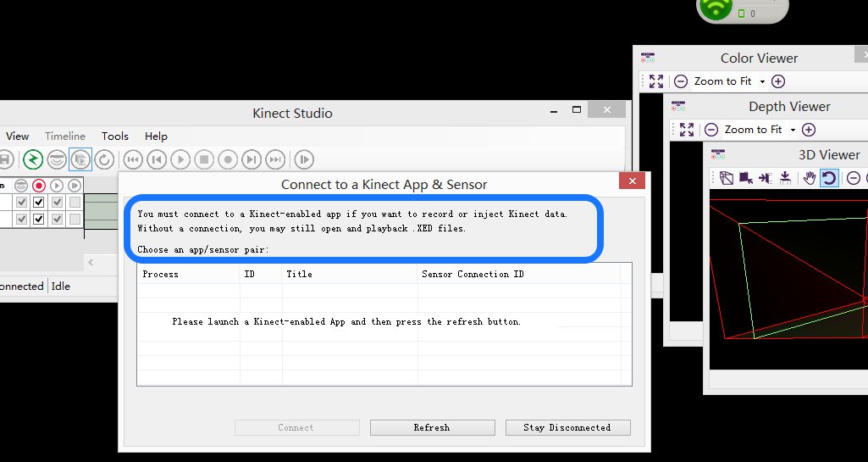Image resolution: width=868 pixels, height=462 pixels.
Task: Toggle the first row checkbox in the last column
Action: pos(75,203)
